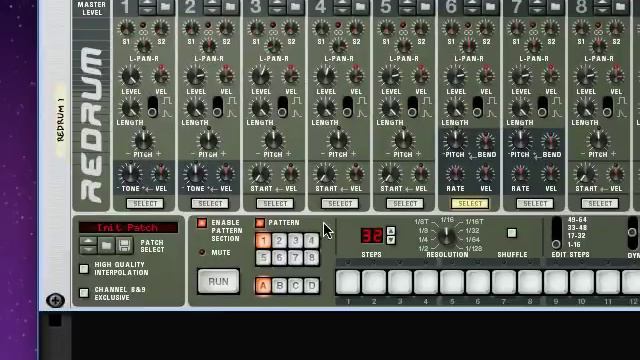Step channel 3 sample with arrow buttons
This screenshot has height=360, width=640.
277,7
